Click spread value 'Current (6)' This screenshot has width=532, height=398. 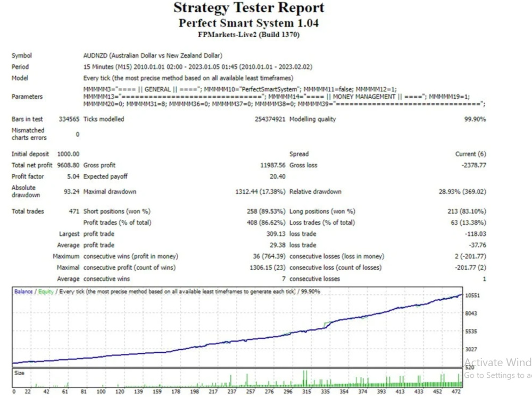click(x=471, y=154)
